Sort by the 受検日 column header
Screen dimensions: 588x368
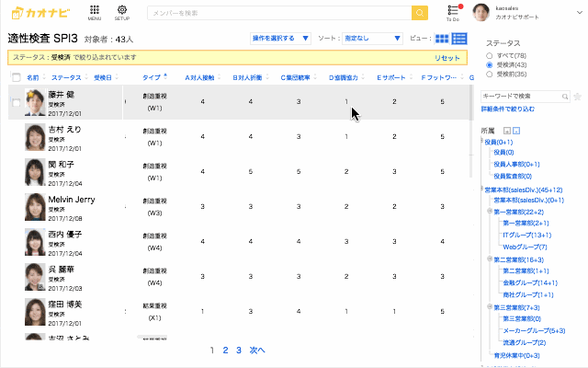click(x=105, y=77)
